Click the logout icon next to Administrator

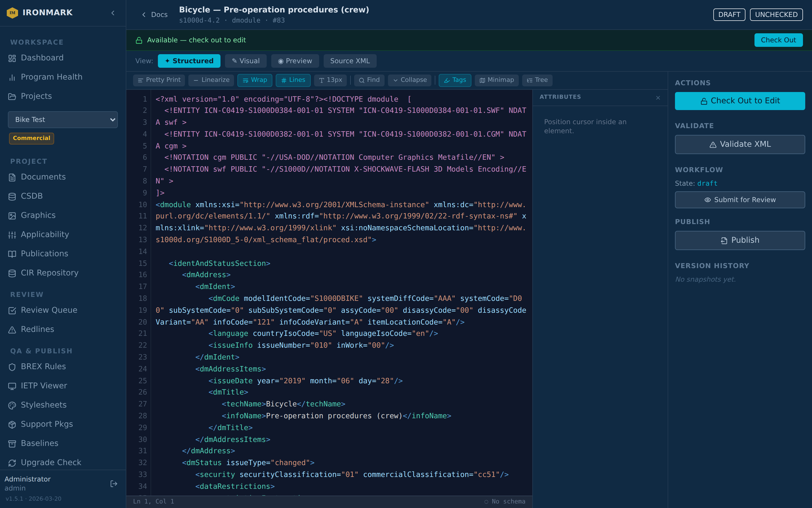coord(114,483)
